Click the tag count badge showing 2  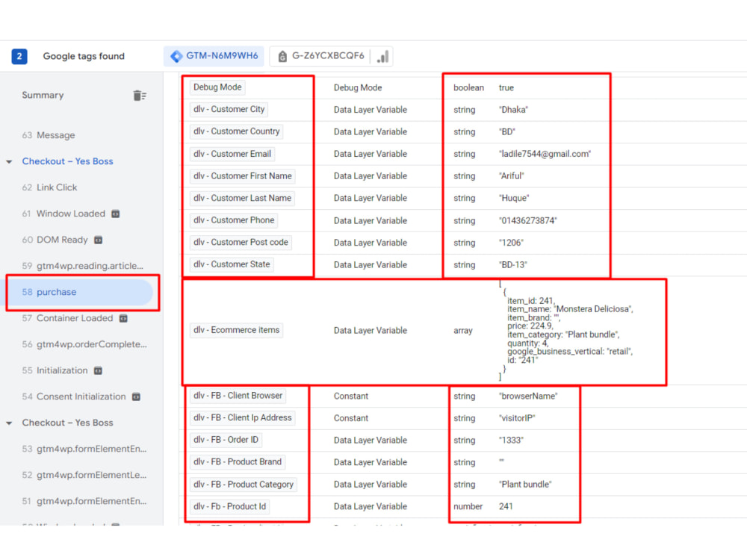click(x=19, y=56)
